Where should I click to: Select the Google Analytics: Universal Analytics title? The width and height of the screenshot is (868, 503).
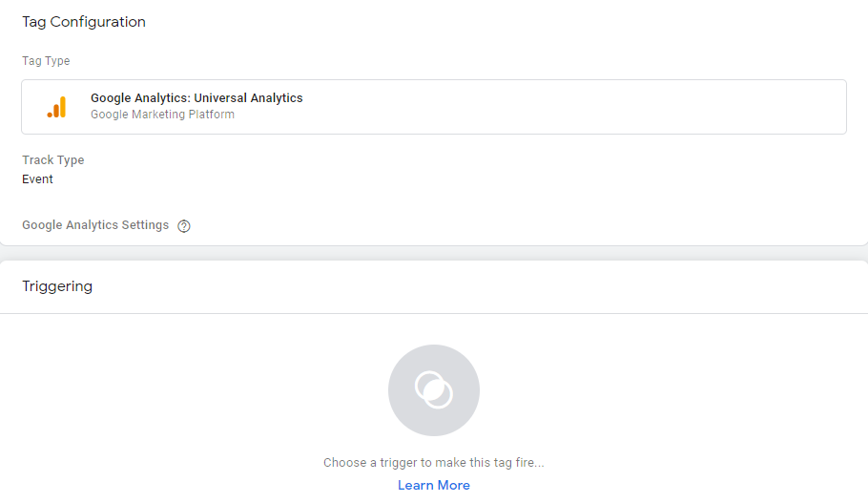pyautogui.click(x=196, y=98)
